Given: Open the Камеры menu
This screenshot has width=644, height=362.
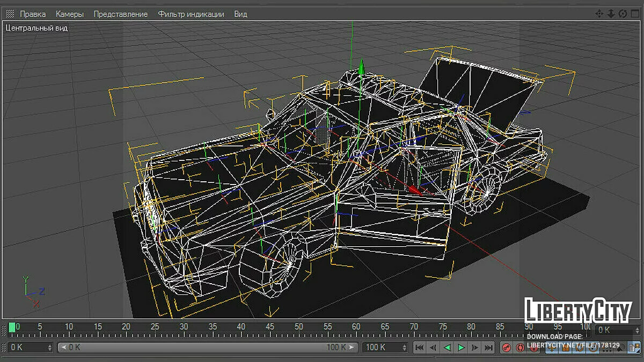Looking at the screenshot, I should coord(70,14).
